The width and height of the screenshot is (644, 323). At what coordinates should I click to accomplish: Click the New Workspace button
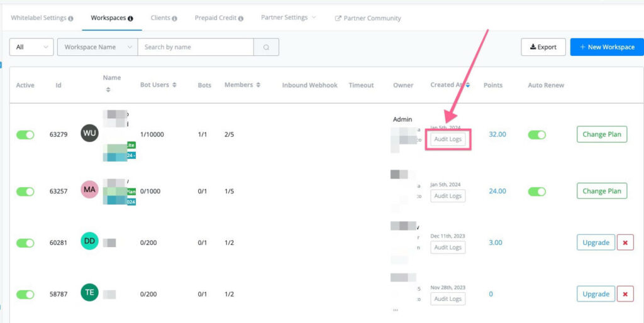click(607, 47)
